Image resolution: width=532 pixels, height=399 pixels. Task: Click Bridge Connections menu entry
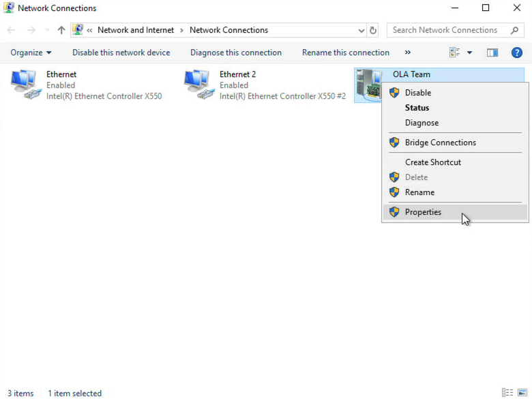pos(440,143)
